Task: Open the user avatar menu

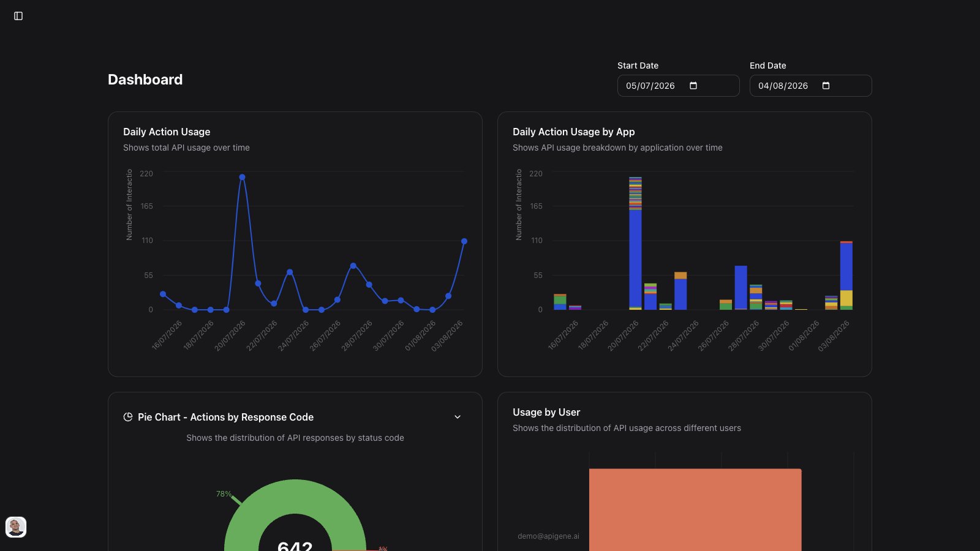Action: tap(16, 527)
